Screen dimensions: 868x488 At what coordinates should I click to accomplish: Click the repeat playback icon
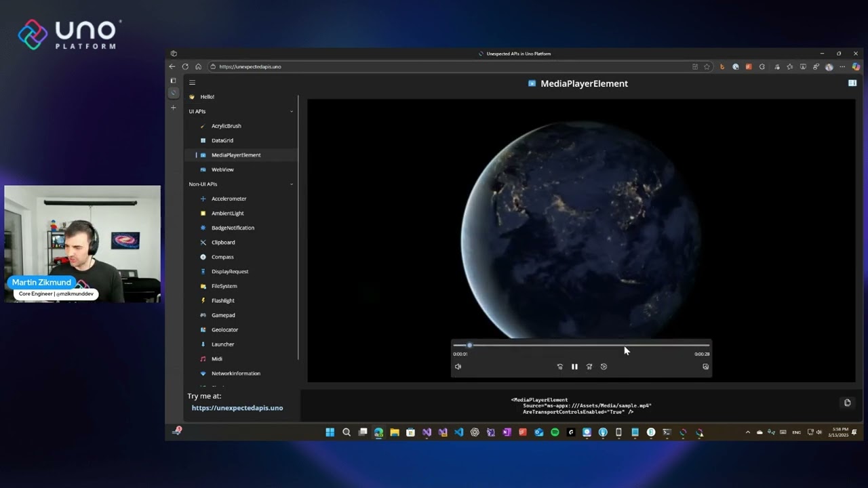pyautogui.click(x=604, y=367)
